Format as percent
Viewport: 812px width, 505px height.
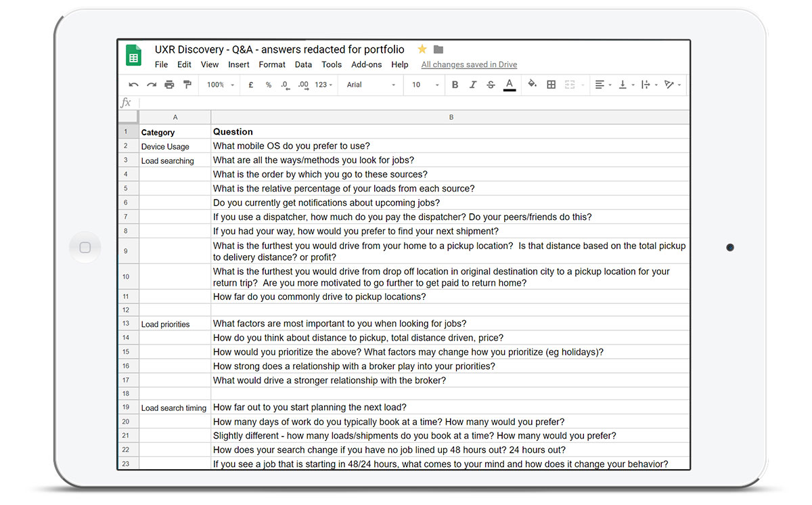click(268, 85)
